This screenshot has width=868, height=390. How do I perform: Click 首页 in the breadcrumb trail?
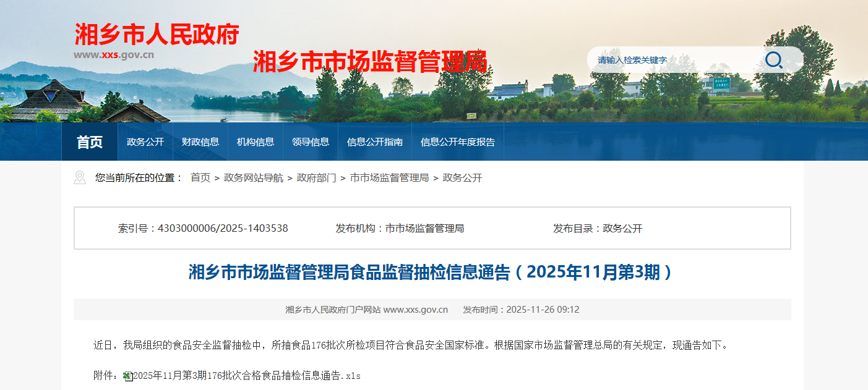(x=200, y=178)
